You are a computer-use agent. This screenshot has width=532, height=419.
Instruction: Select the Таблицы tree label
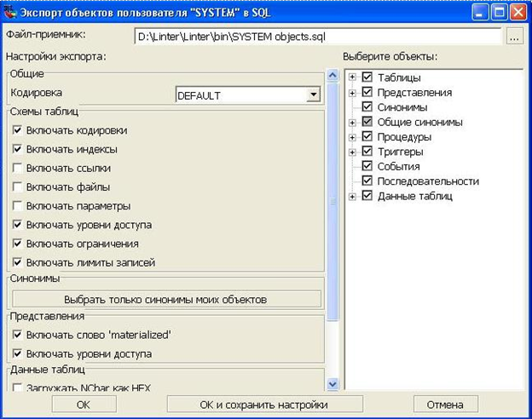coord(399,77)
